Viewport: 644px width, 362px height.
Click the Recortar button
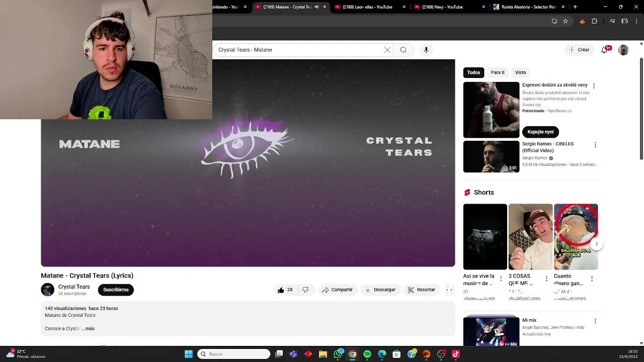click(x=422, y=290)
